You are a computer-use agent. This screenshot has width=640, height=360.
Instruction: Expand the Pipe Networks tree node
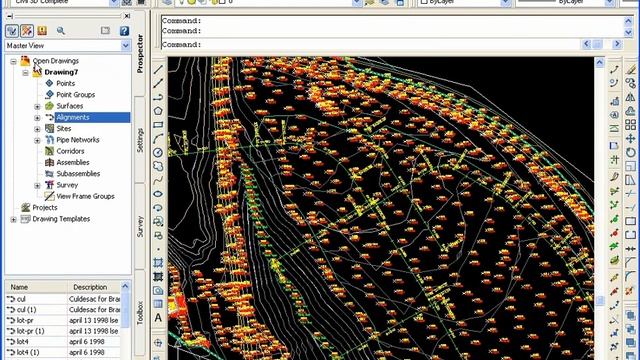37,140
